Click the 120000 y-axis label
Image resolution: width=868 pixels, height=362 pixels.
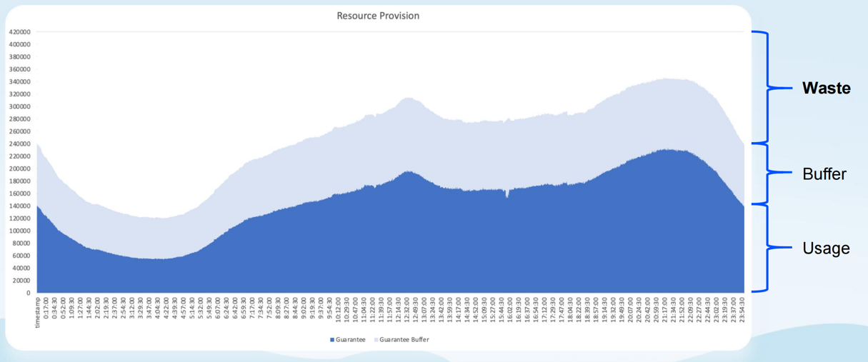click(x=19, y=218)
